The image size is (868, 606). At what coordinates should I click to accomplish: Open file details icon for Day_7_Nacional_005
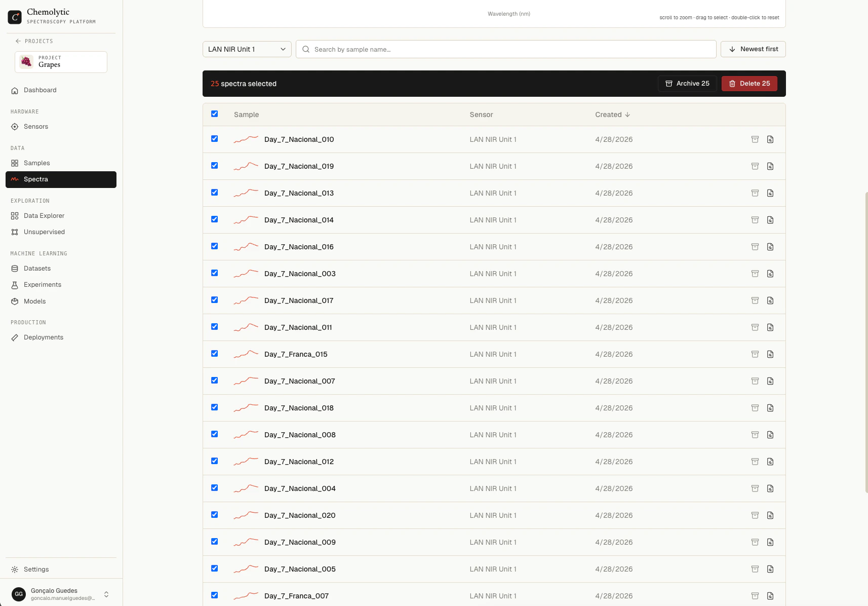pos(770,569)
